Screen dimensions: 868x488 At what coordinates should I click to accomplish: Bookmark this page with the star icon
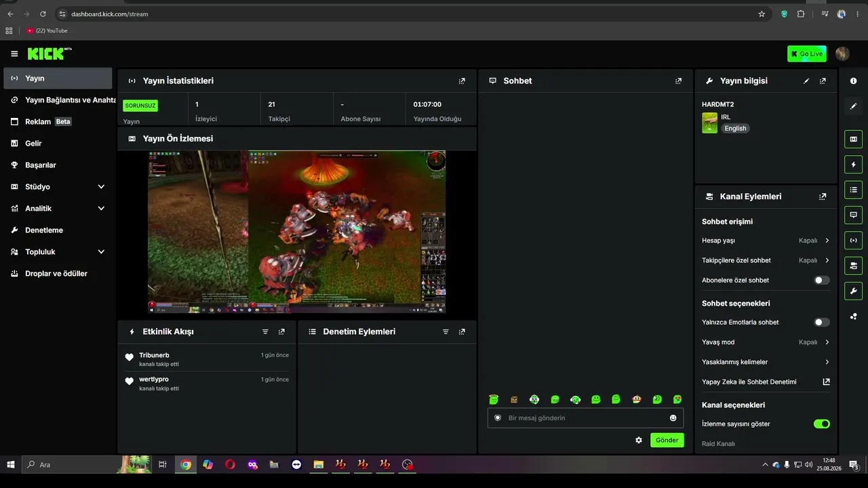pyautogui.click(x=762, y=14)
